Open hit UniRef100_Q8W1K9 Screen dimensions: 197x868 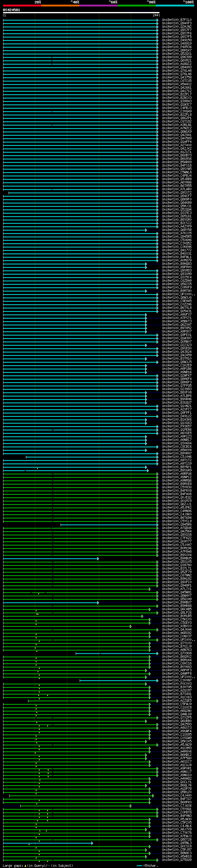176,131
